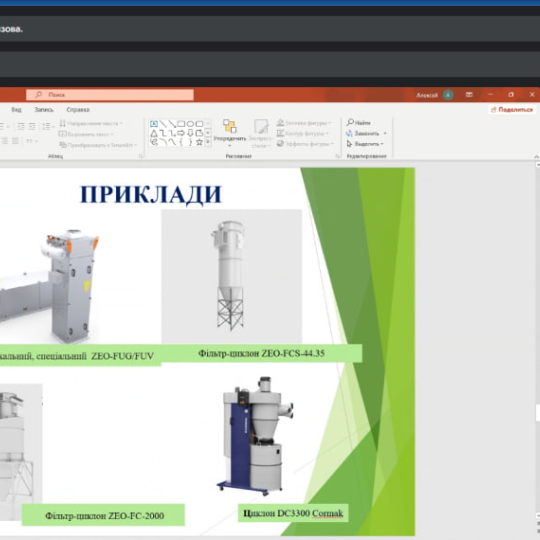Select the oval shape in the gallery
Image resolution: width=540 pixels, height=540 pixels.
190,124
